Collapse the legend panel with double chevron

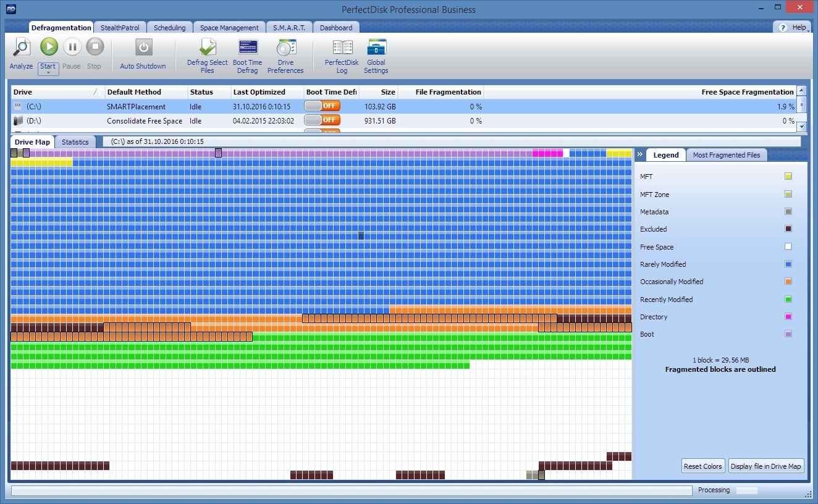pyautogui.click(x=640, y=154)
